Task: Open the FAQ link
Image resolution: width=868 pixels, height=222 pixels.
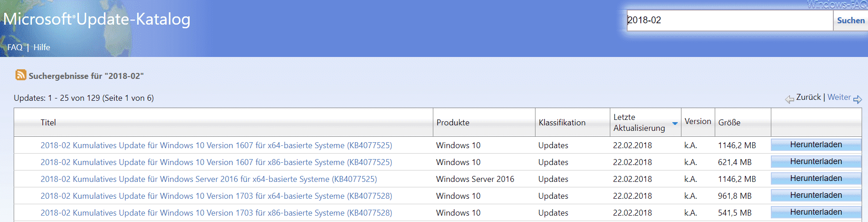Action: (x=15, y=47)
